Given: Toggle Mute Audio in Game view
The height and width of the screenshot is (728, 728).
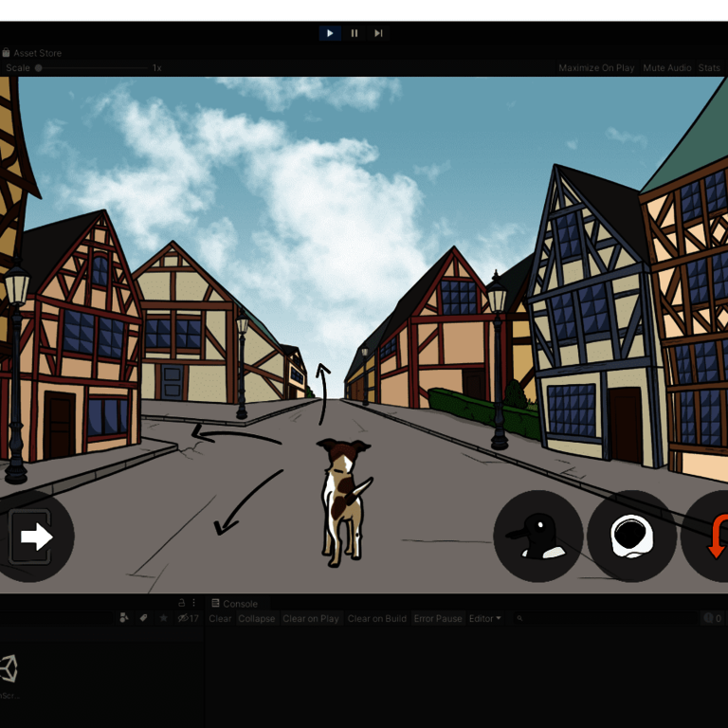Looking at the screenshot, I should pos(667,68).
